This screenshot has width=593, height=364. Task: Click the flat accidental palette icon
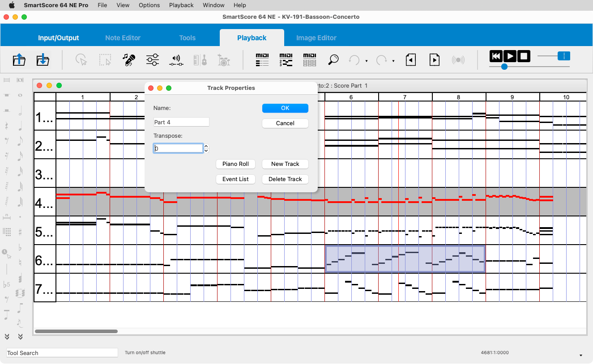pos(20,247)
